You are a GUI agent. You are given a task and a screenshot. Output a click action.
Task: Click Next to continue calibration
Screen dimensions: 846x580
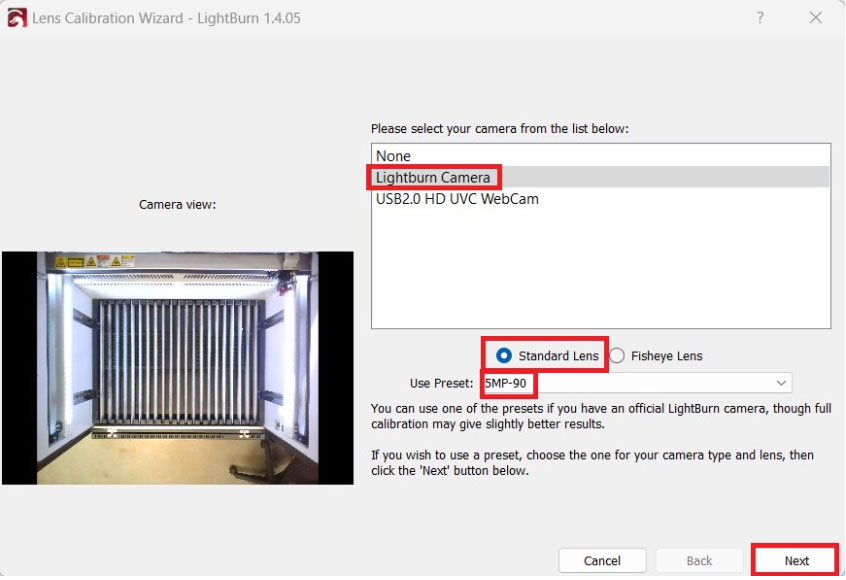[x=796, y=561]
